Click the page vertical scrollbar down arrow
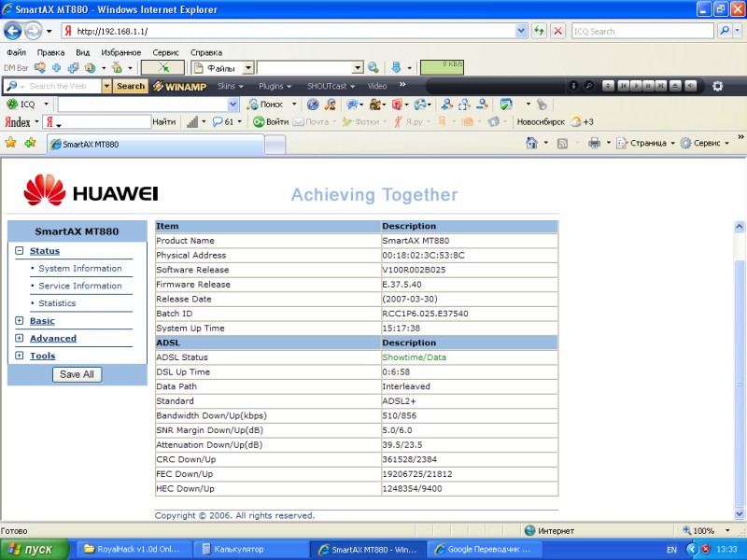The width and height of the screenshot is (747, 560). point(739,514)
